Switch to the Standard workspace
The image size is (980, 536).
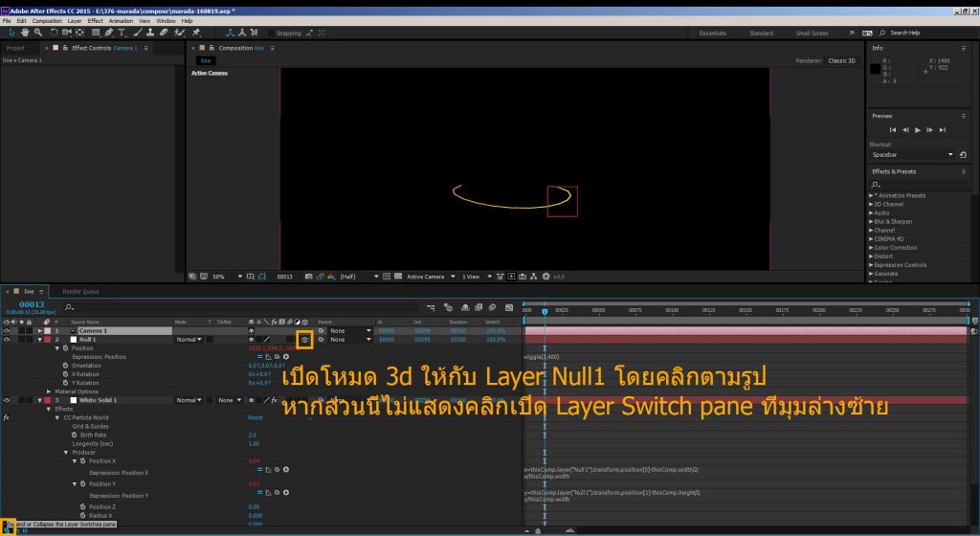tap(761, 33)
